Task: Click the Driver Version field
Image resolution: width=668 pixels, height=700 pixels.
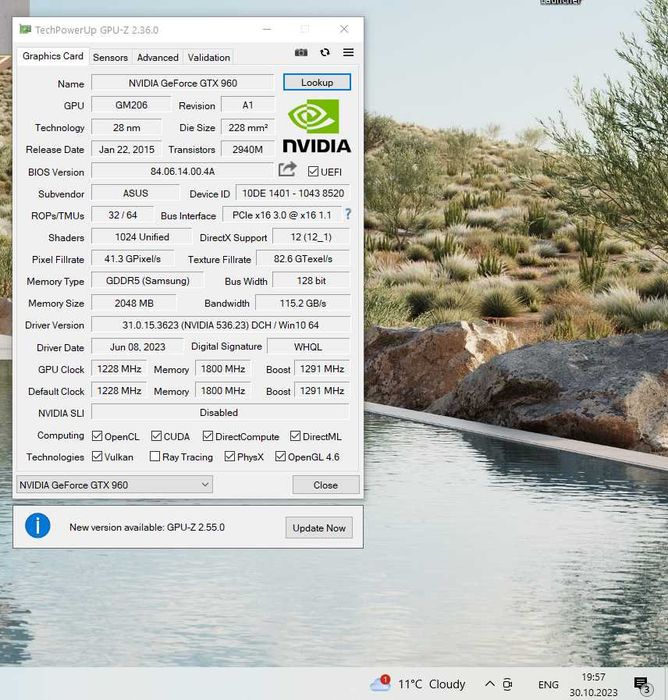Action: [x=221, y=325]
